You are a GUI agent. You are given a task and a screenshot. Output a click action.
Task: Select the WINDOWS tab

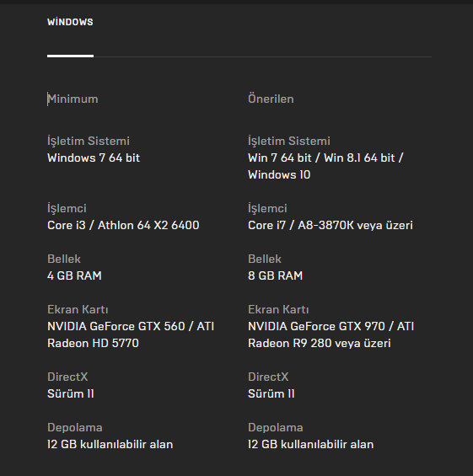pos(70,22)
